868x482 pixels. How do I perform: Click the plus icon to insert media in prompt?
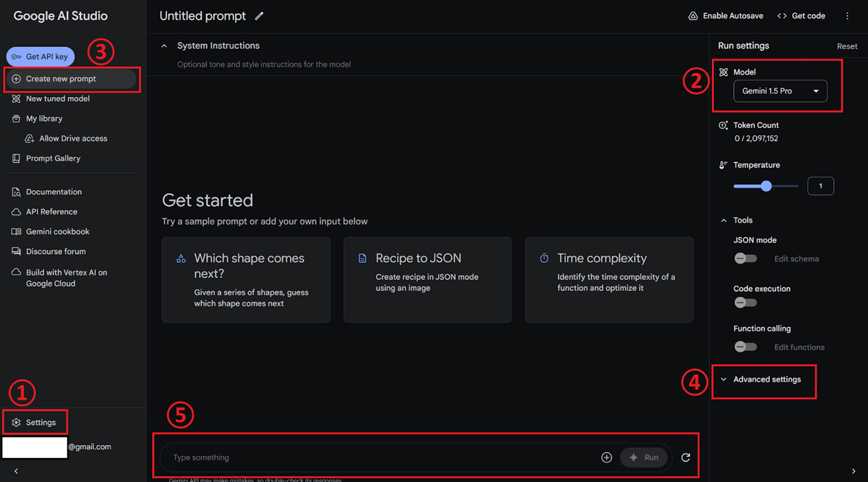click(607, 457)
